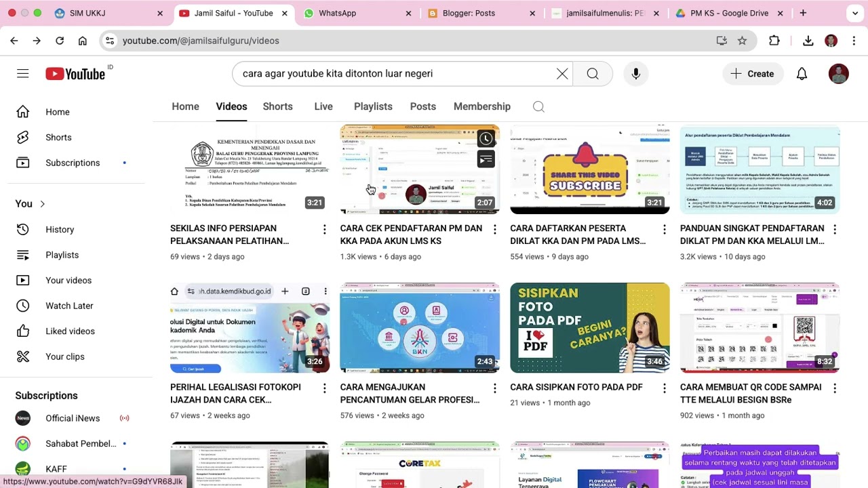The image size is (868, 488).
Task: Click the search magnifier button
Action: pos(593,74)
